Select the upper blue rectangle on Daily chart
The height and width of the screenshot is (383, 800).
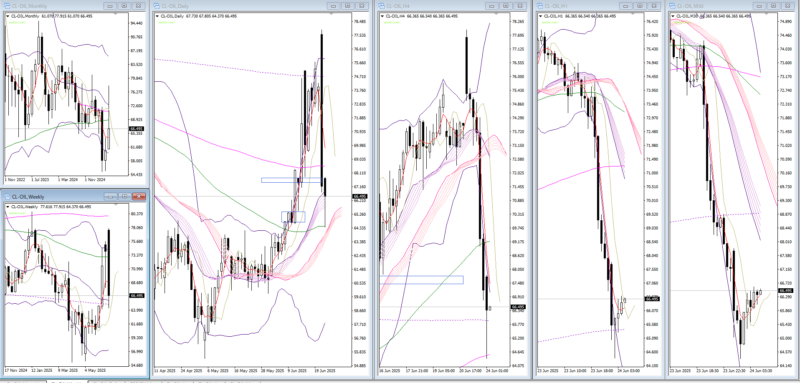click(291, 180)
